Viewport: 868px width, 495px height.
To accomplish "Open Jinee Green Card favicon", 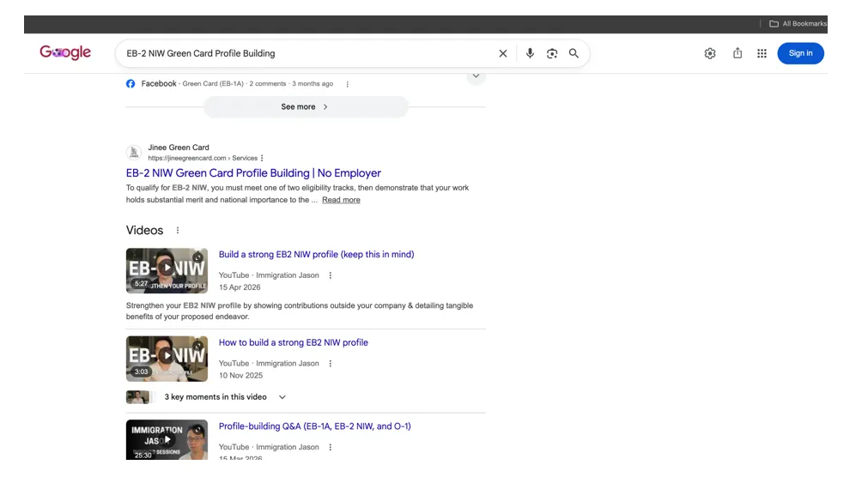I will (133, 152).
